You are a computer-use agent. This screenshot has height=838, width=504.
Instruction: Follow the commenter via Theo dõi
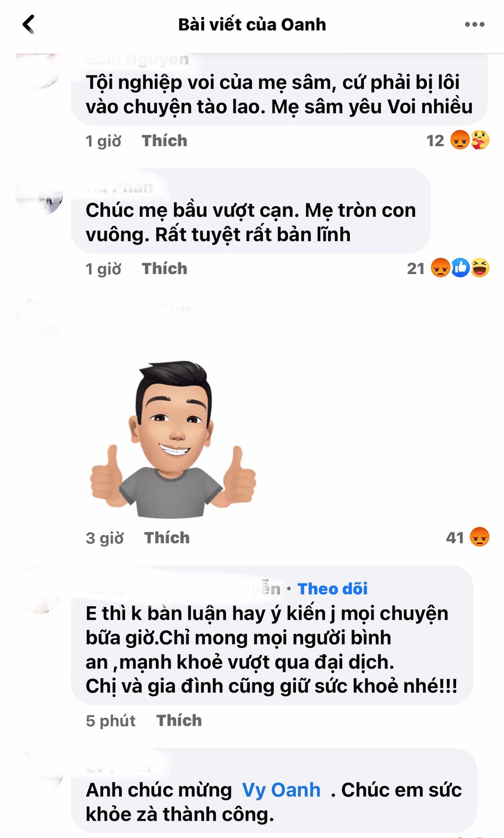[x=332, y=589]
